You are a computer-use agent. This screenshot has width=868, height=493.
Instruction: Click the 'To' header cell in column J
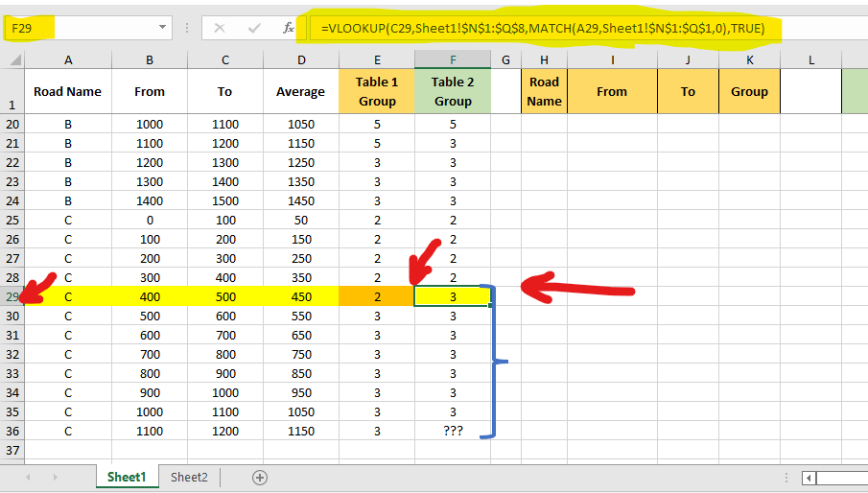pyautogui.click(x=688, y=91)
